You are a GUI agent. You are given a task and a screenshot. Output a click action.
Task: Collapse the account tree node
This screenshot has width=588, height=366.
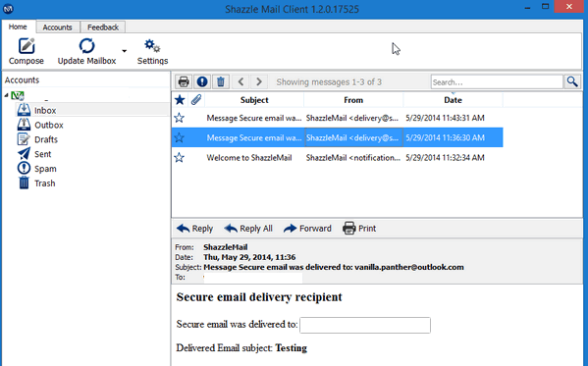pyautogui.click(x=6, y=95)
